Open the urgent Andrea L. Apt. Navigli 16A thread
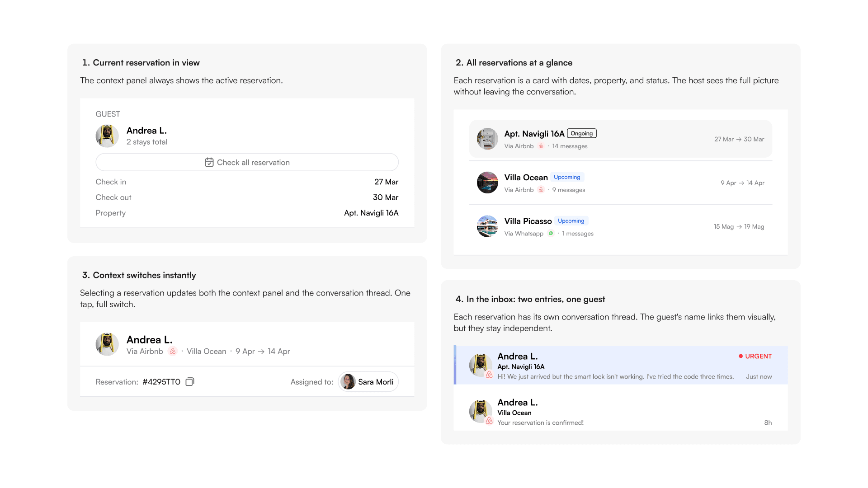The height and width of the screenshot is (488, 868). coord(620,365)
